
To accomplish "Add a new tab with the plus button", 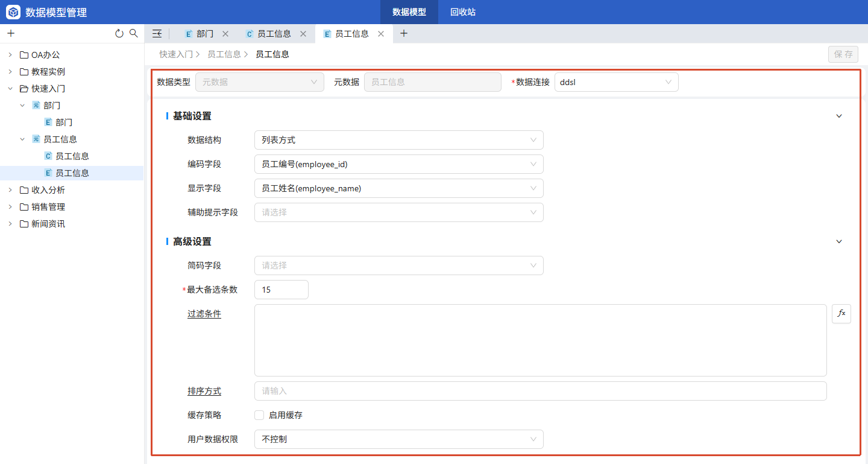I will [404, 34].
